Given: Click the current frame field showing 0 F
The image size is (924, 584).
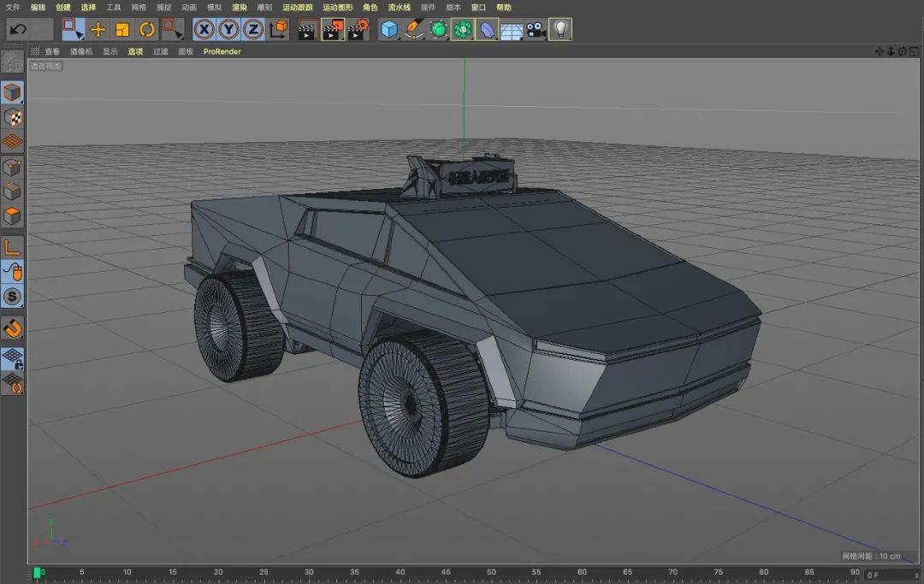Looking at the screenshot, I should tap(891, 575).
